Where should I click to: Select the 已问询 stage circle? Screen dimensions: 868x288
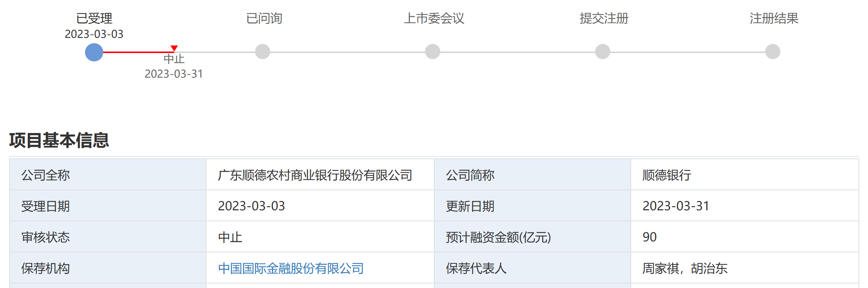(x=263, y=52)
